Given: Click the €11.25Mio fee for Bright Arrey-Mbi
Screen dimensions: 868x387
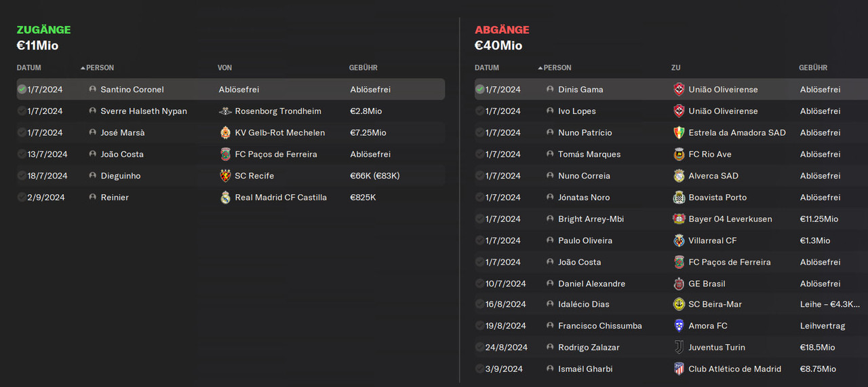Looking at the screenshot, I should [819, 219].
